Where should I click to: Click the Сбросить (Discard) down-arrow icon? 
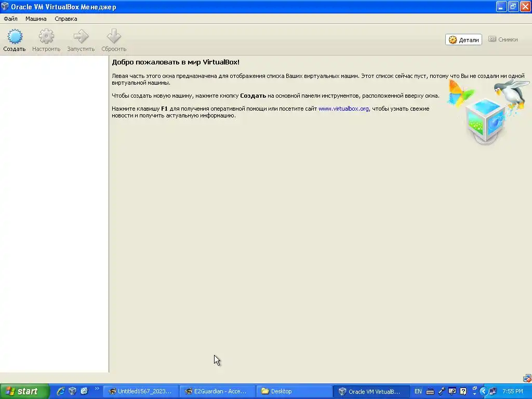114,36
